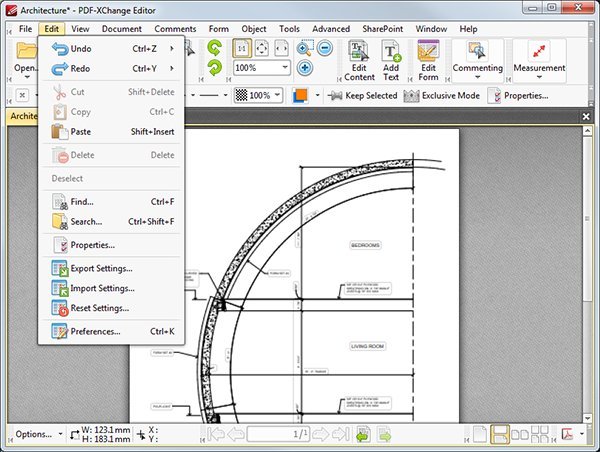Image resolution: width=600 pixels, height=452 pixels.
Task: Click the Zoom Out minus icon
Action: tap(325, 48)
